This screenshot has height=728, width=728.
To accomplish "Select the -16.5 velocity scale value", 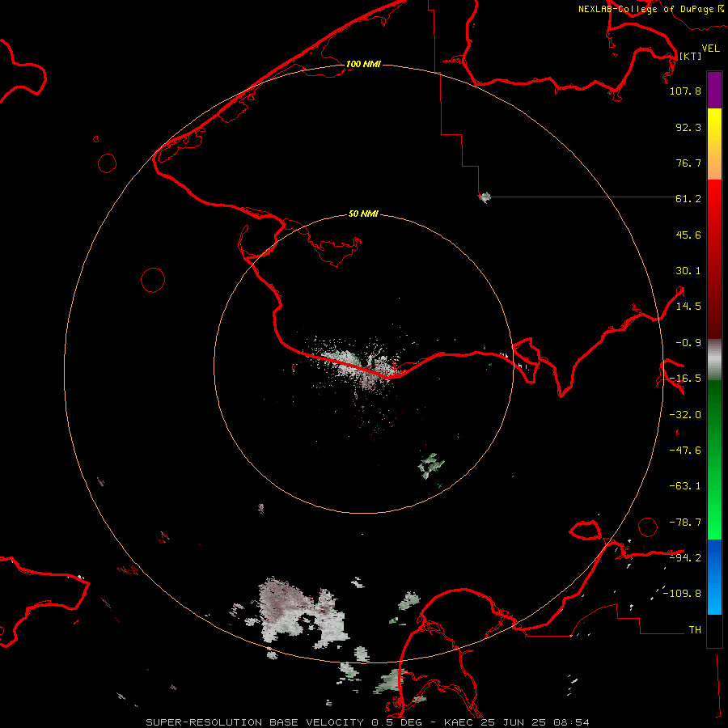I will [x=685, y=379].
